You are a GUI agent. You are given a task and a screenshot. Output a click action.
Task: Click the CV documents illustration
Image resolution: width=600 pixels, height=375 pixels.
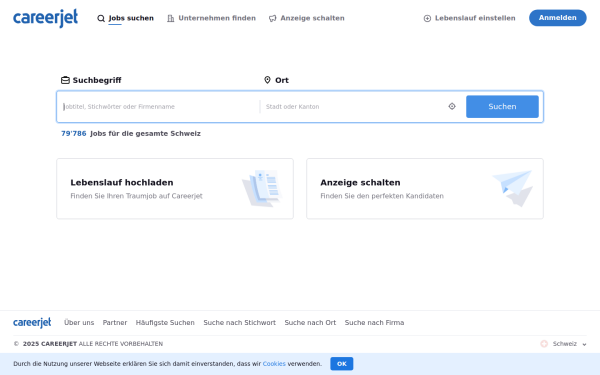(x=262, y=188)
